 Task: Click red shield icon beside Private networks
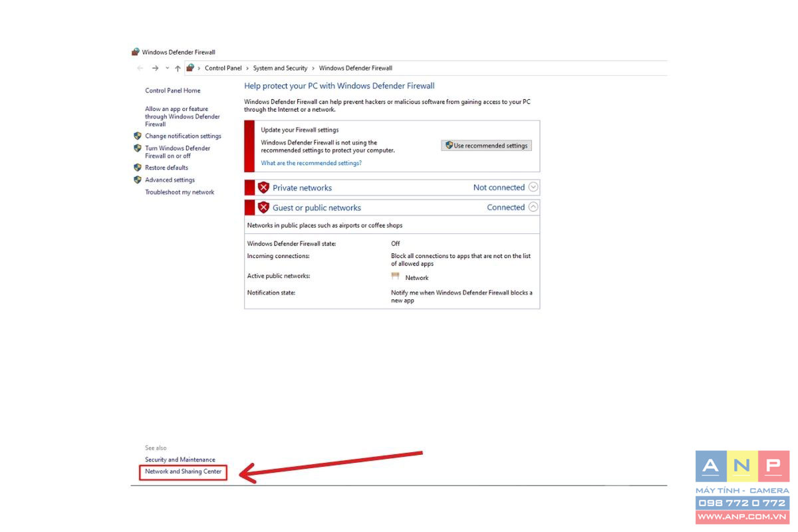coord(263,188)
